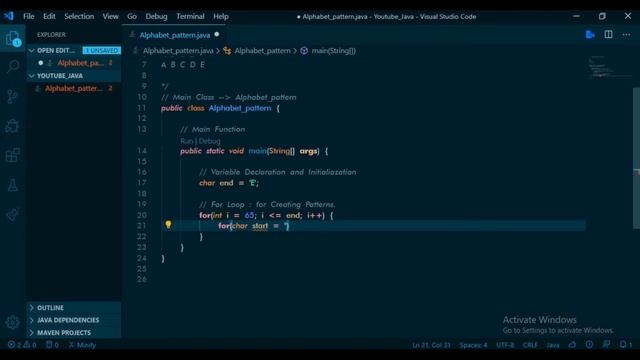Open the Edit menu
This screenshot has height=360, width=640.
coord(49,16)
